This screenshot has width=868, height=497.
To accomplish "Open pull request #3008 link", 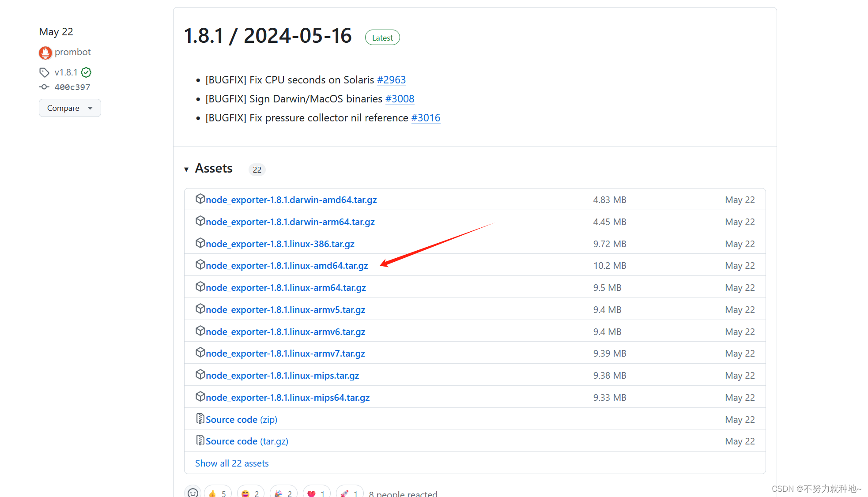I will click(x=400, y=99).
